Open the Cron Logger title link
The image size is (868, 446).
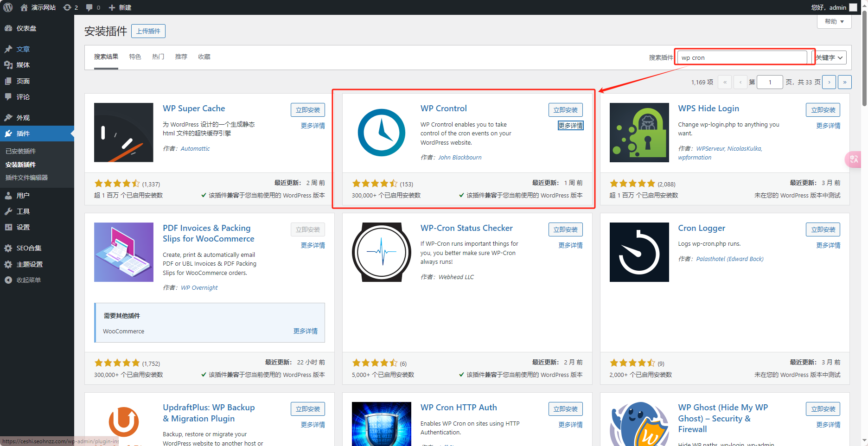tap(702, 228)
